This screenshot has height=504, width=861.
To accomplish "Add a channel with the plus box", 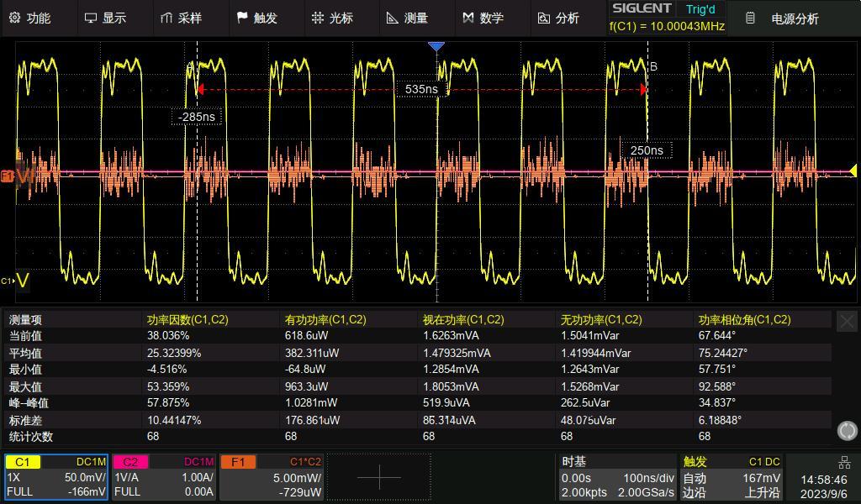I will click(379, 477).
